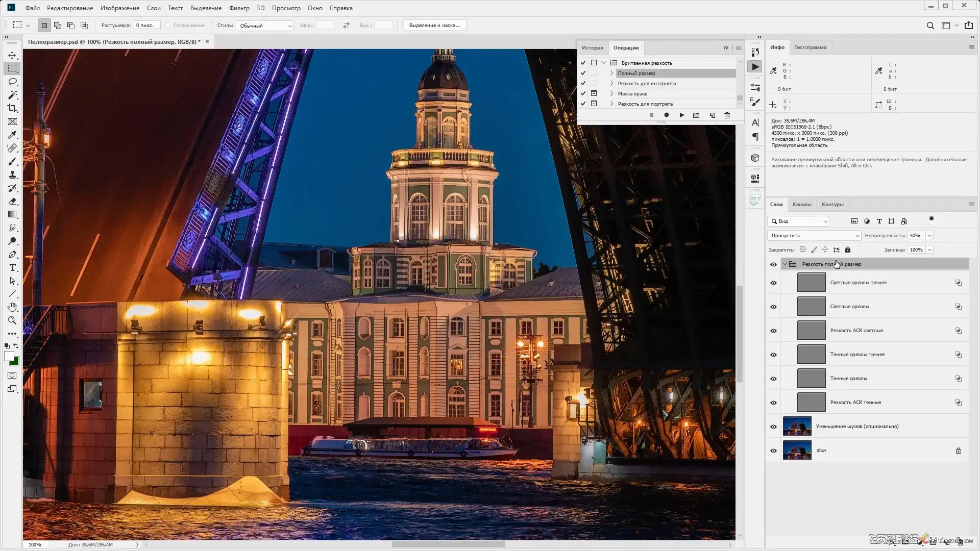Delete action using trash icon
This screenshot has height=551, width=980.
(x=727, y=115)
